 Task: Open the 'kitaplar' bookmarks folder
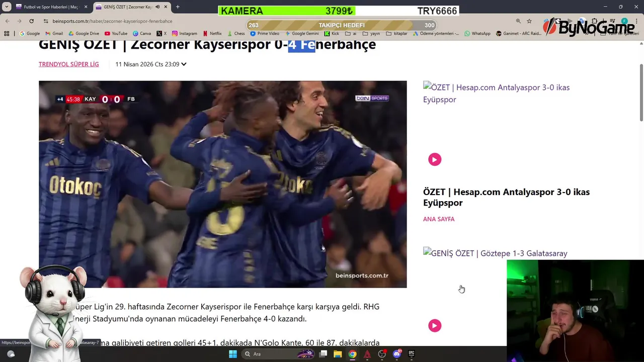(397, 34)
